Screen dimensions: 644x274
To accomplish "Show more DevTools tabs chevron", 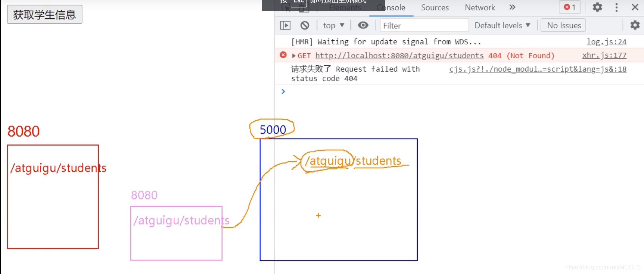I will pyautogui.click(x=512, y=7).
